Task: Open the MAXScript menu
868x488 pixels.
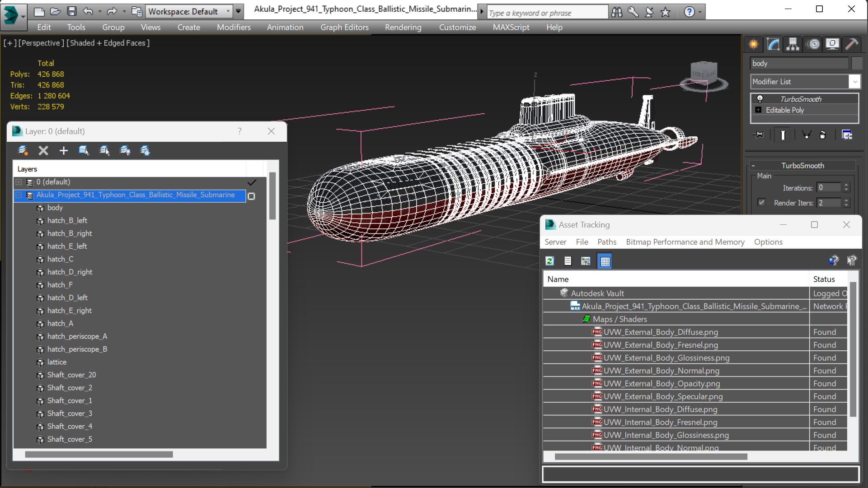Action: click(x=511, y=27)
